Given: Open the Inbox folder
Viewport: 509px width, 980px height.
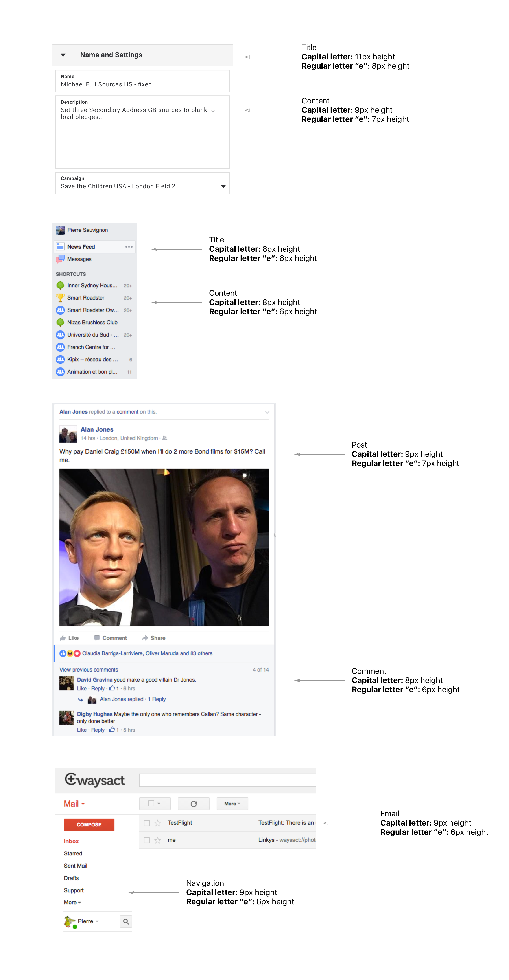Looking at the screenshot, I should click(x=71, y=841).
